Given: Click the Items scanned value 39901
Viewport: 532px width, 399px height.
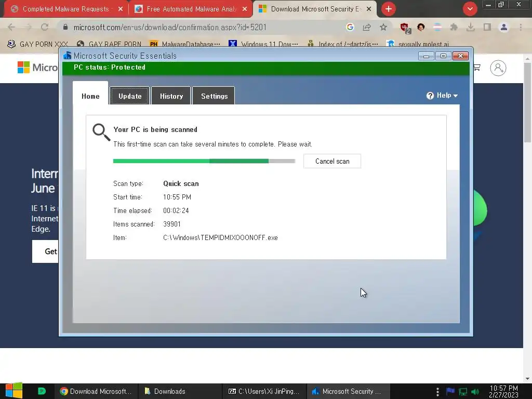Looking at the screenshot, I should [x=172, y=224].
